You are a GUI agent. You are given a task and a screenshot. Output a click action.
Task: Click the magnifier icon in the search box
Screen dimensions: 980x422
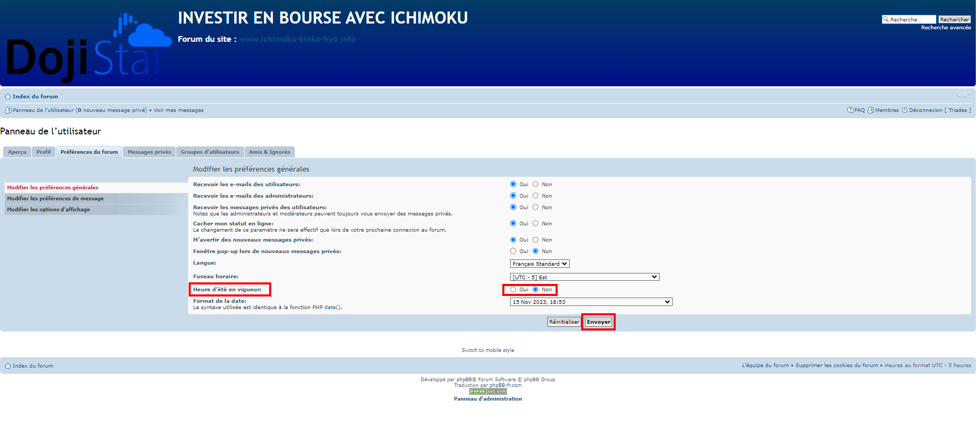coord(886,19)
